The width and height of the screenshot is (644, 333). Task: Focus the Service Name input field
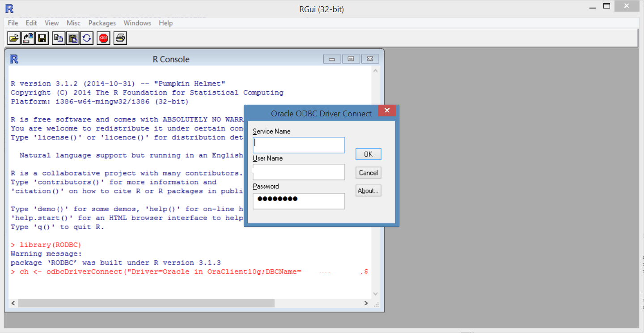pos(299,145)
